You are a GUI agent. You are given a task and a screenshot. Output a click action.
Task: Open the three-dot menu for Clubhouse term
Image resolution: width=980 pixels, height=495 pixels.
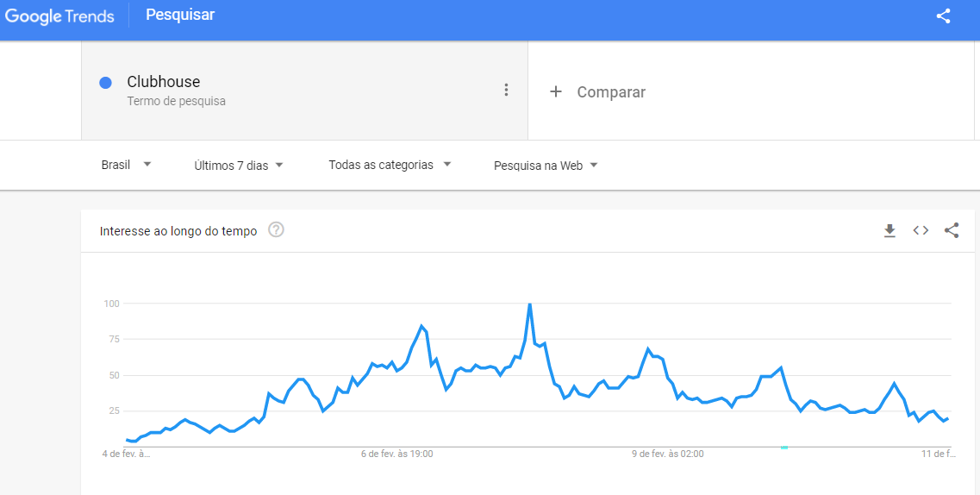pos(506,90)
